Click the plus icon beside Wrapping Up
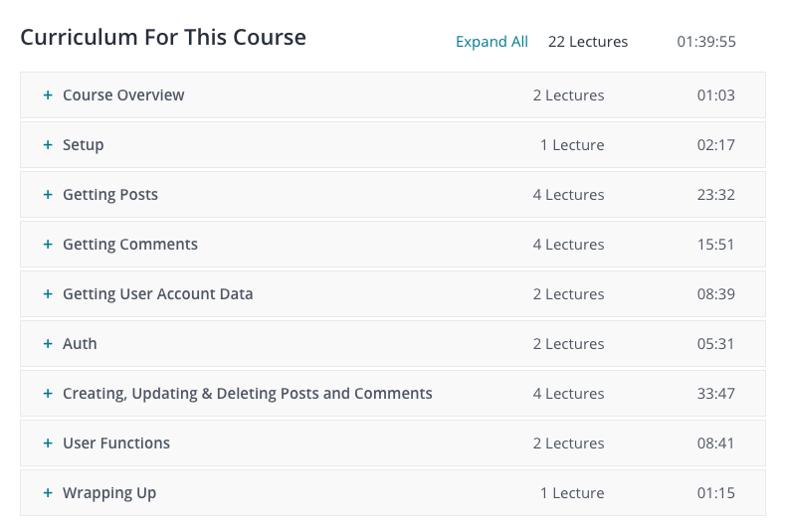The image size is (785, 532). click(48, 493)
